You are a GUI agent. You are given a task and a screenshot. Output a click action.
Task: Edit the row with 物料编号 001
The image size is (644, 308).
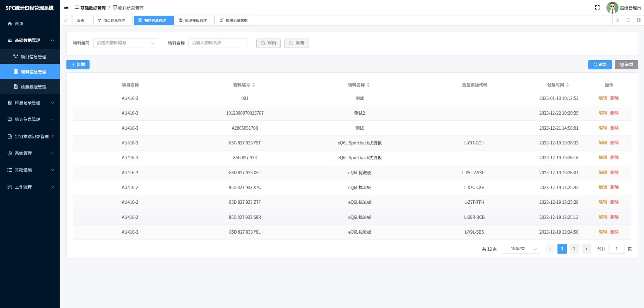tap(603, 98)
